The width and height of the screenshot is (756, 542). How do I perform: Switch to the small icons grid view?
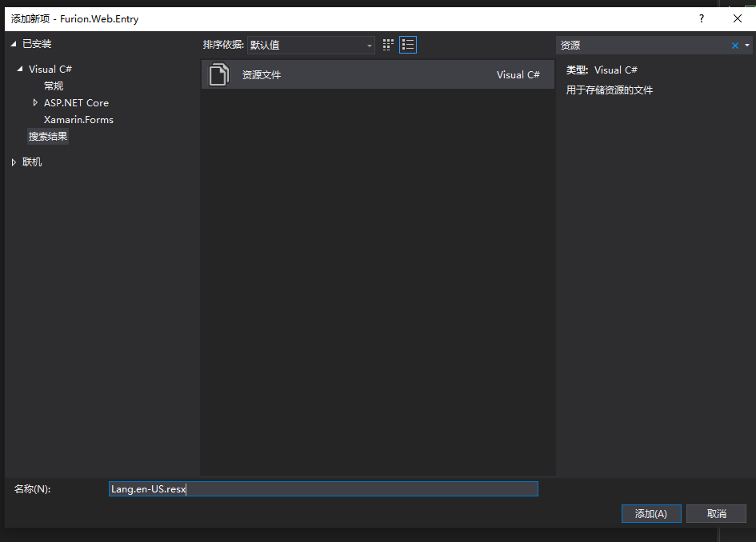389,45
